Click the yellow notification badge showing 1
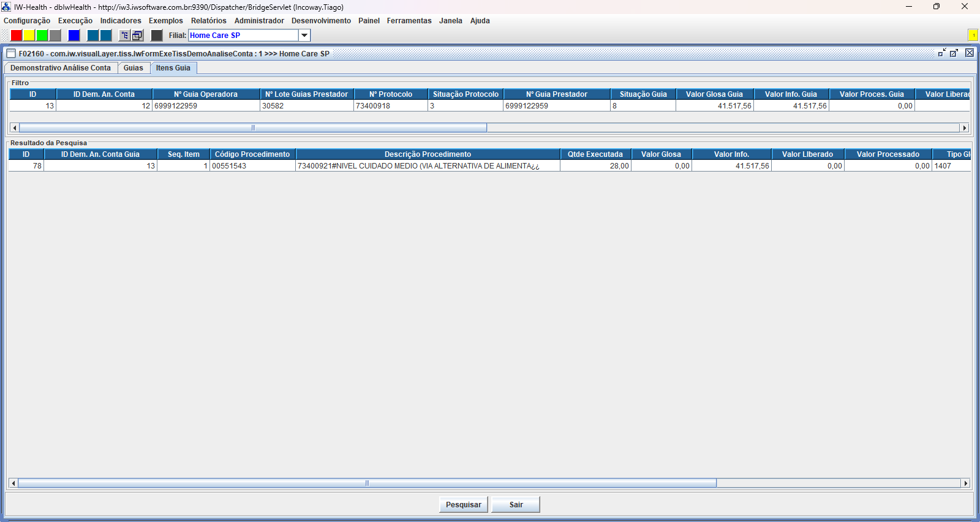 click(x=973, y=35)
